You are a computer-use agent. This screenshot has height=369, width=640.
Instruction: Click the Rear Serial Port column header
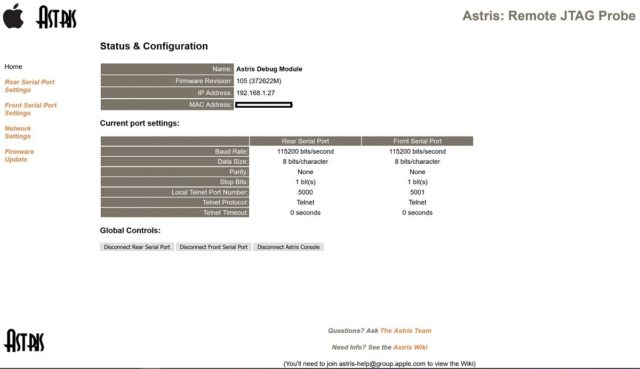[x=305, y=141]
